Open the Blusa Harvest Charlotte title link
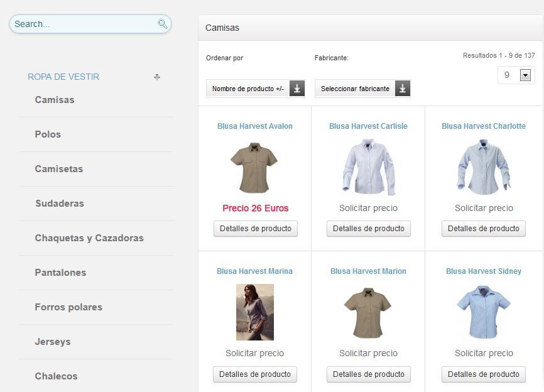This screenshot has height=392, width=544. [484, 126]
